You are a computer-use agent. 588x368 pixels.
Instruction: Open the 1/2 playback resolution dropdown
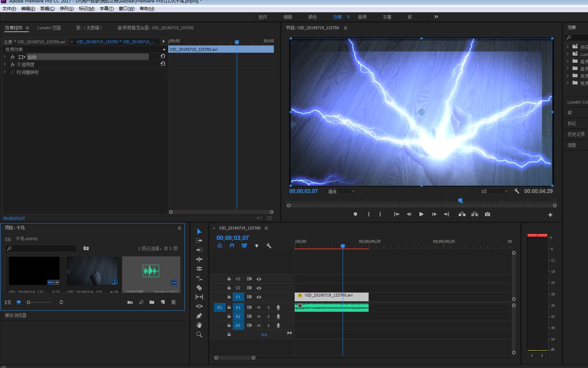coord(494,191)
